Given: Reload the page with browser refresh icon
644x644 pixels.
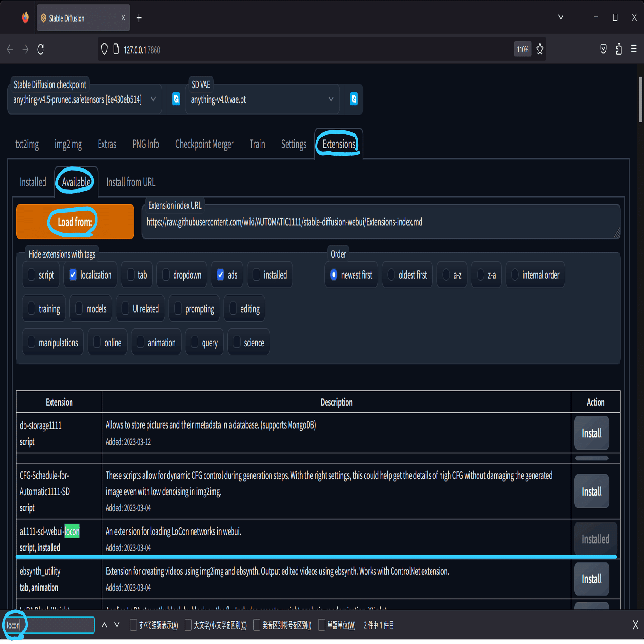Looking at the screenshot, I should 41,50.
